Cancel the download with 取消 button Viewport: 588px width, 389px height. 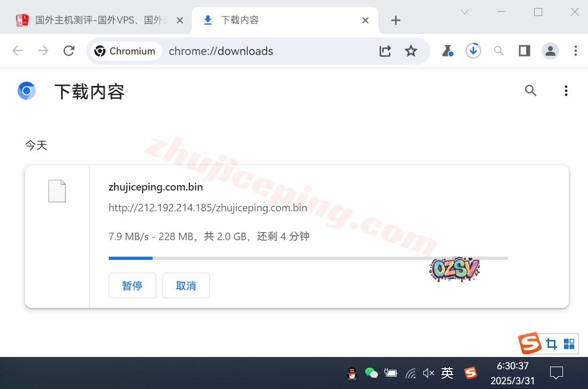(x=186, y=285)
